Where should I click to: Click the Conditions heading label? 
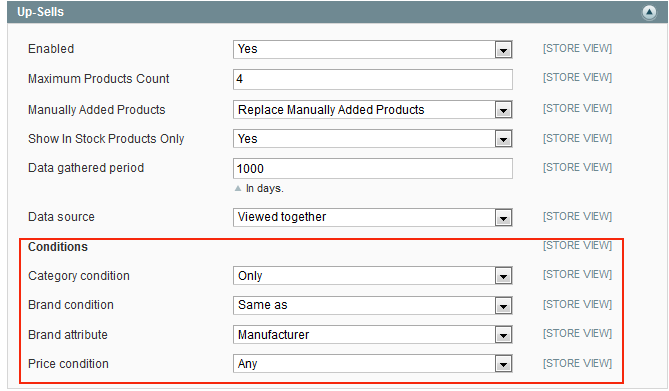coord(58,247)
